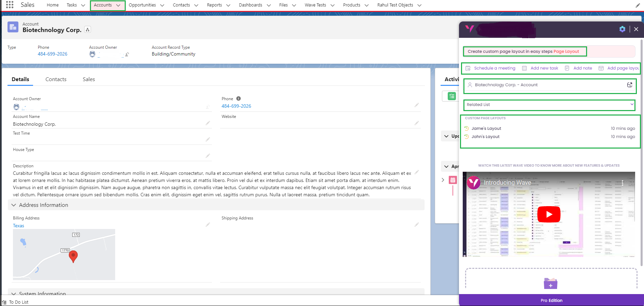Click Page Layout link in banner
The width and height of the screenshot is (644, 306).
tap(566, 51)
